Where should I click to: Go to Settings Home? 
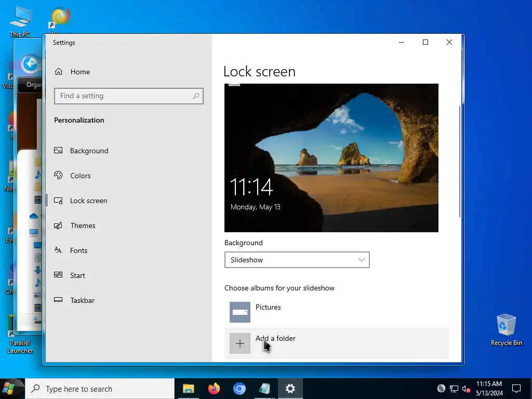[73, 72]
